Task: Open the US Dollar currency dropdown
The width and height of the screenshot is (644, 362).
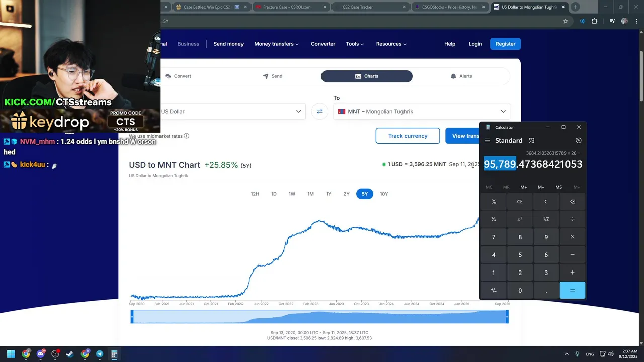Action: 233,111
